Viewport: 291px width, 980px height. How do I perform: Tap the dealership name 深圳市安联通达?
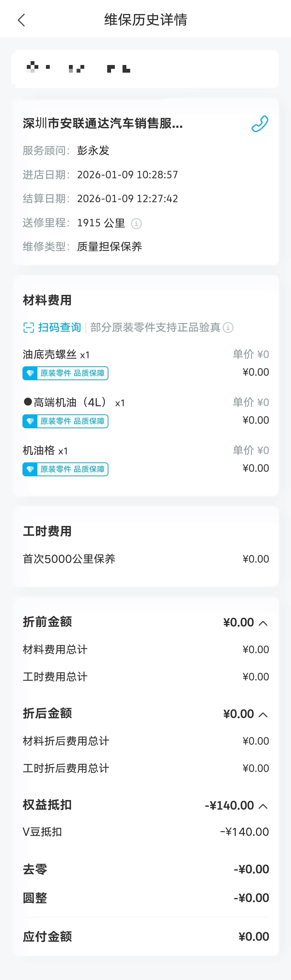103,124
